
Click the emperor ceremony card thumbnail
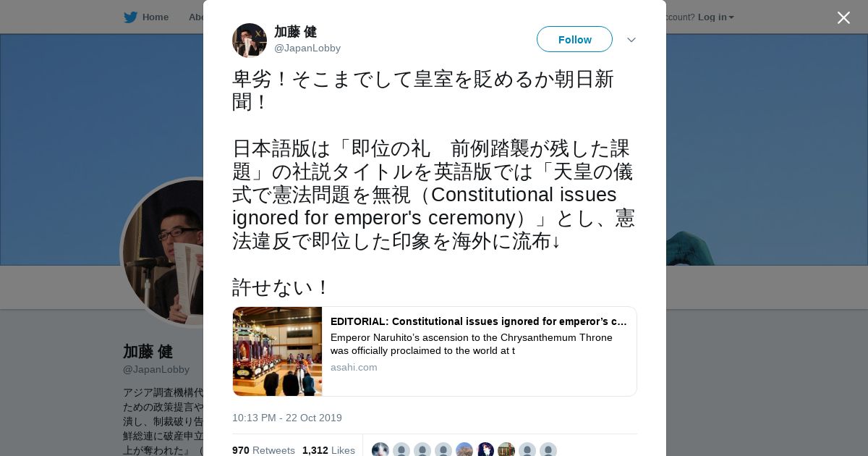pos(278,351)
